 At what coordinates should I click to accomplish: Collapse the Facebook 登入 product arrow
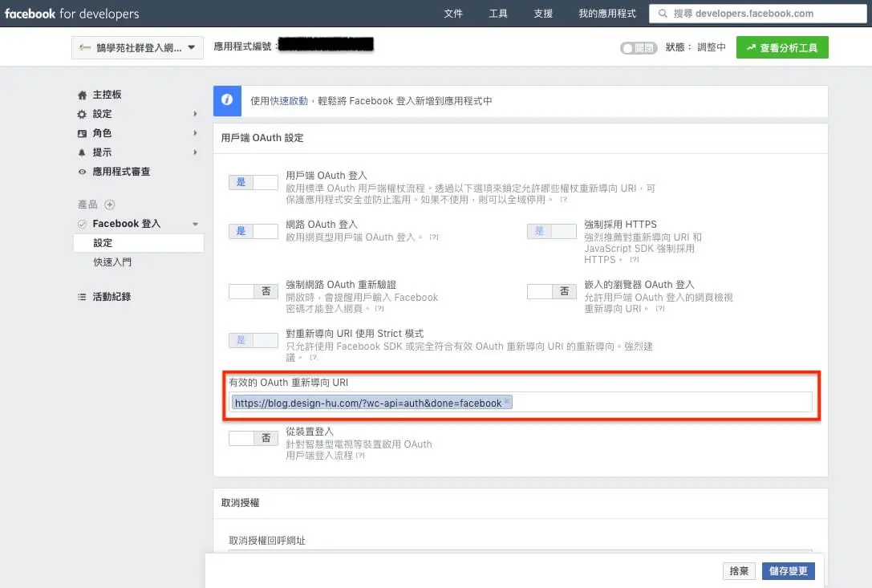tap(195, 224)
